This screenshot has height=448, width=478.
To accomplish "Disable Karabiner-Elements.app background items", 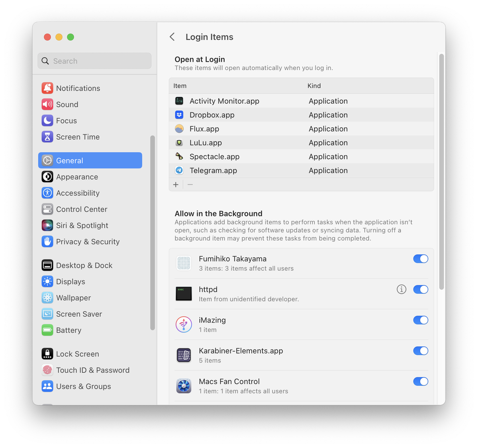I will [x=421, y=351].
